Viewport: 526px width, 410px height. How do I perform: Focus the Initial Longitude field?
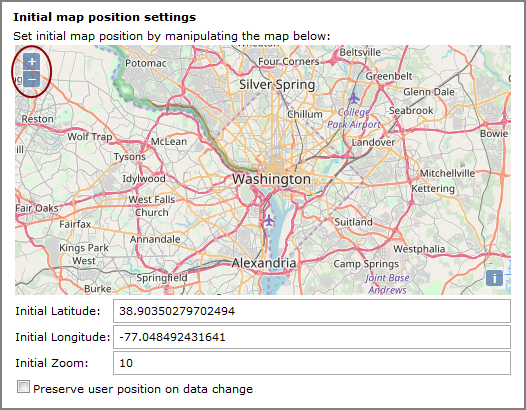coord(312,337)
